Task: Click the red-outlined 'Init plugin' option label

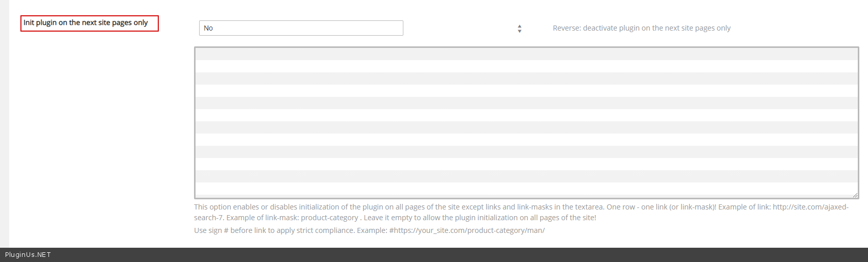Action: 89,23
